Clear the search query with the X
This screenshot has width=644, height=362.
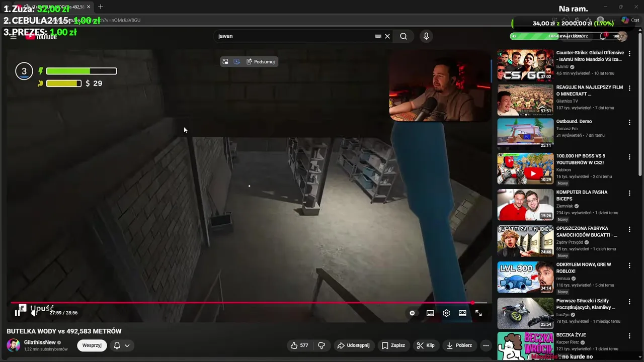387,36
